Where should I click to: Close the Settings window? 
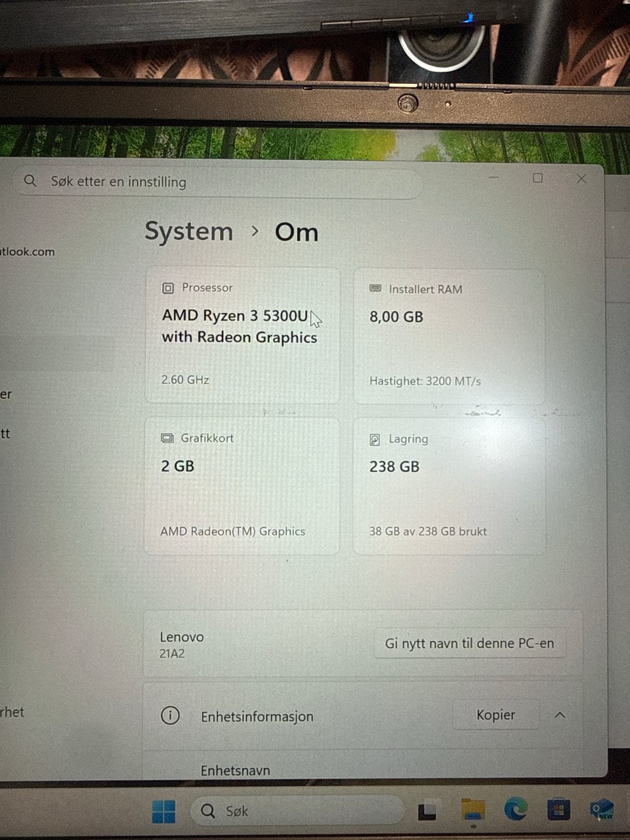[581, 178]
